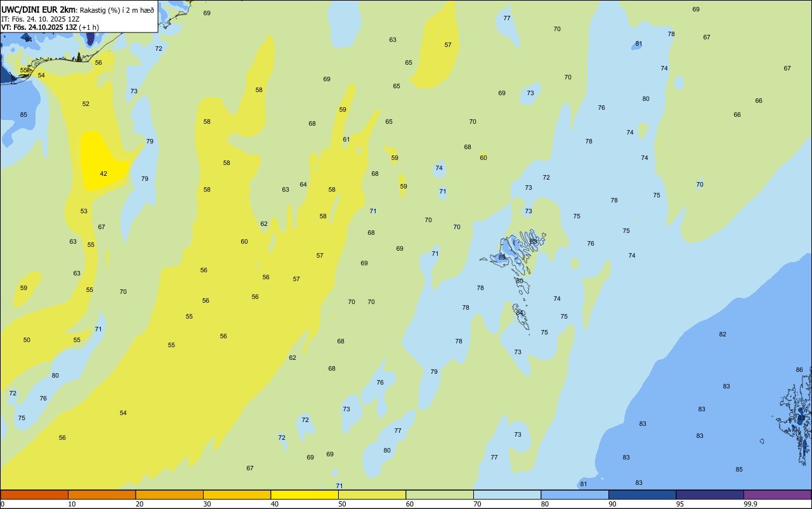The width and height of the screenshot is (812, 509).
Task: Pick the 80–90 blue legend segment
Action: 575,494
